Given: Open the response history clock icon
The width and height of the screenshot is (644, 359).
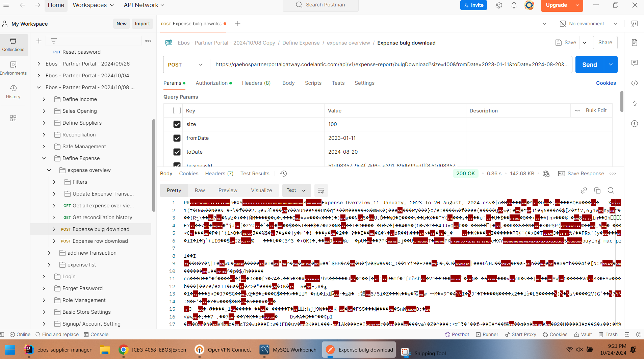Looking at the screenshot, I should pyautogui.click(x=283, y=174).
